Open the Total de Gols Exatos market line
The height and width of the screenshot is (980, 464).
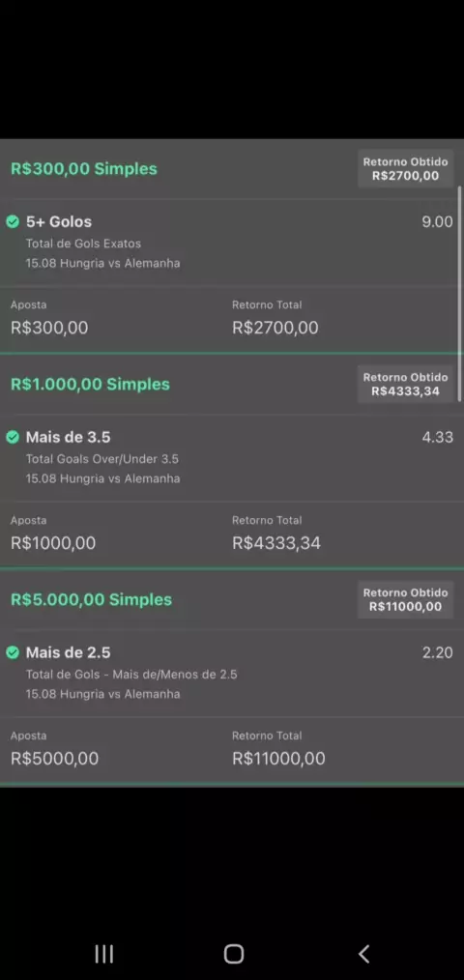pos(83,244)
